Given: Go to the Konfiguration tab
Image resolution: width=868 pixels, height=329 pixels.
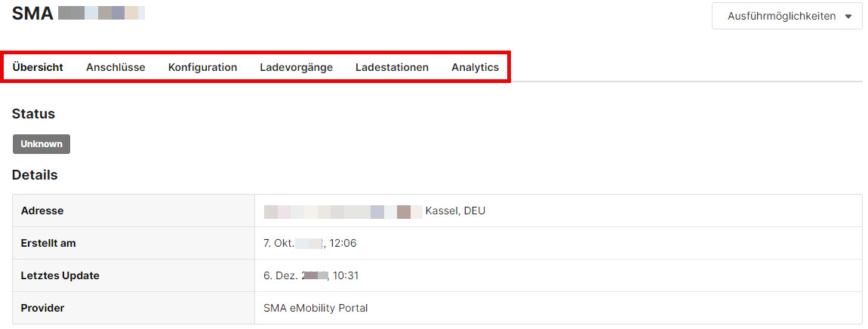Looking at the screenshot, I should point(202,67).
